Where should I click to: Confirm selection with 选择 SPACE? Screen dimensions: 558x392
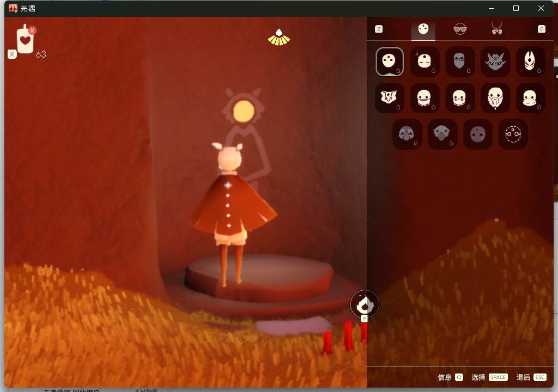tap(489, 377)
